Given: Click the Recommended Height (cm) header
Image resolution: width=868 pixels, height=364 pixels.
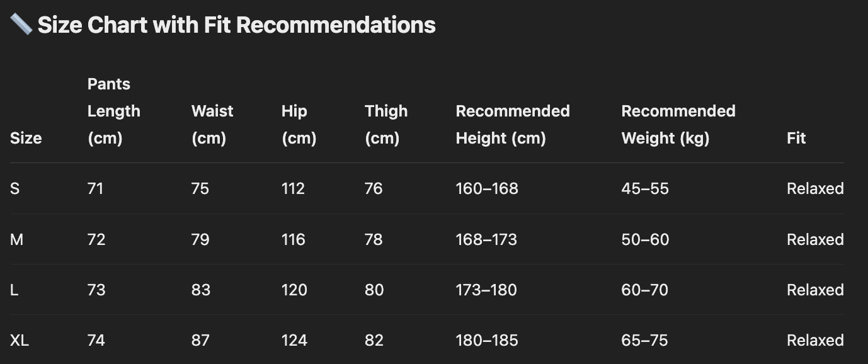Looking at the screenshot, I should click(x=512, y=125).
